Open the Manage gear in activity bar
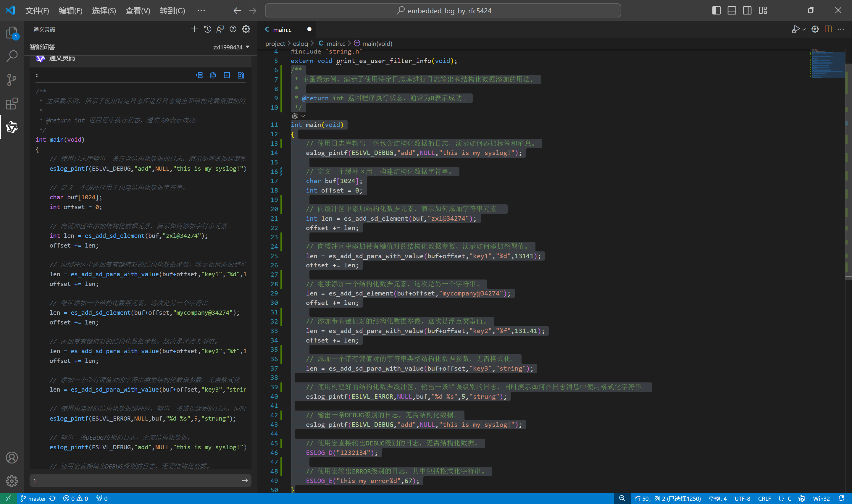Viewport: 852px width, 504px height. click(12, 481)
